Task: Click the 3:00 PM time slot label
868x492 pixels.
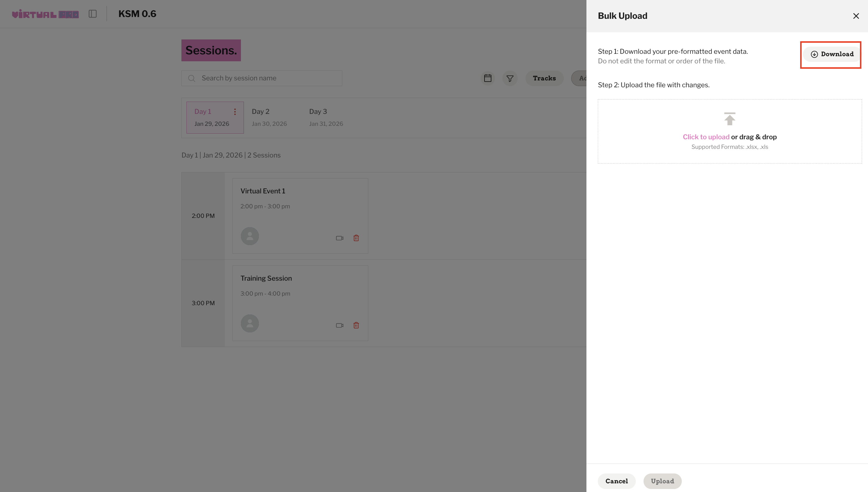Action: point(203,303)
